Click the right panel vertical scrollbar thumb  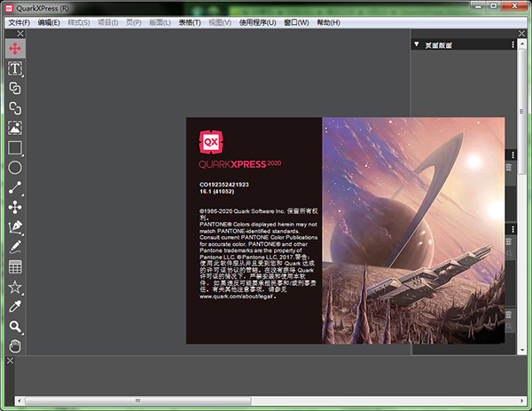coord(522,112)
